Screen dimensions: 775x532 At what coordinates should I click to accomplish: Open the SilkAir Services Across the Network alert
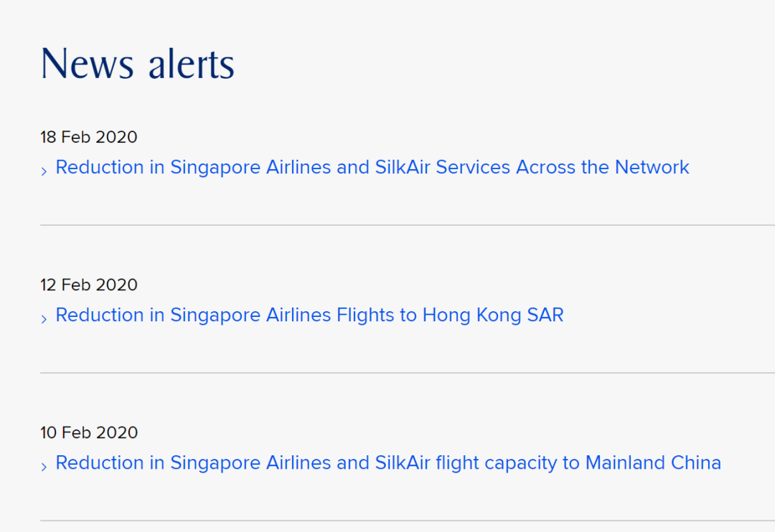pyautogui.click(x=372, y=167)
